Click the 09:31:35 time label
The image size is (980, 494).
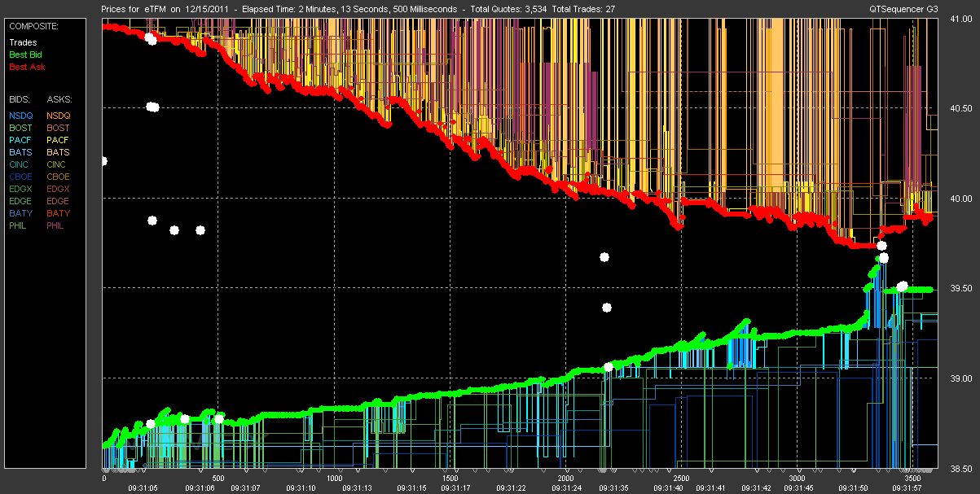click(x=614, y=488)
